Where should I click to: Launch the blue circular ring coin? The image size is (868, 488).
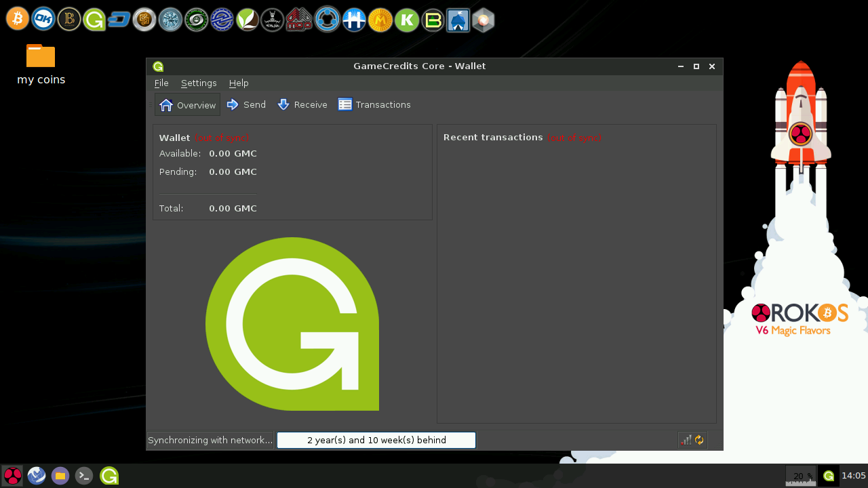(328, 20)
